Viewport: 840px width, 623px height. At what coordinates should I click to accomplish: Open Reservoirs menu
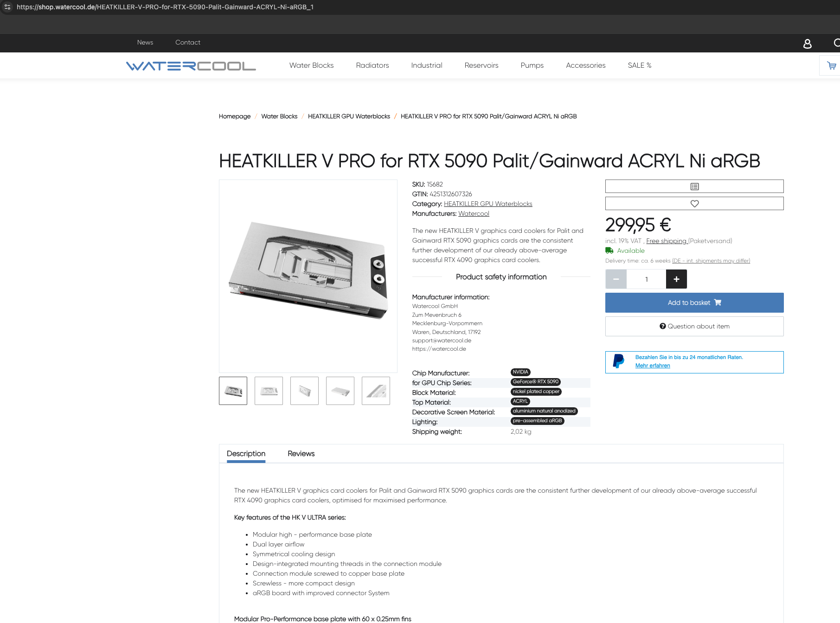point(481,65)
